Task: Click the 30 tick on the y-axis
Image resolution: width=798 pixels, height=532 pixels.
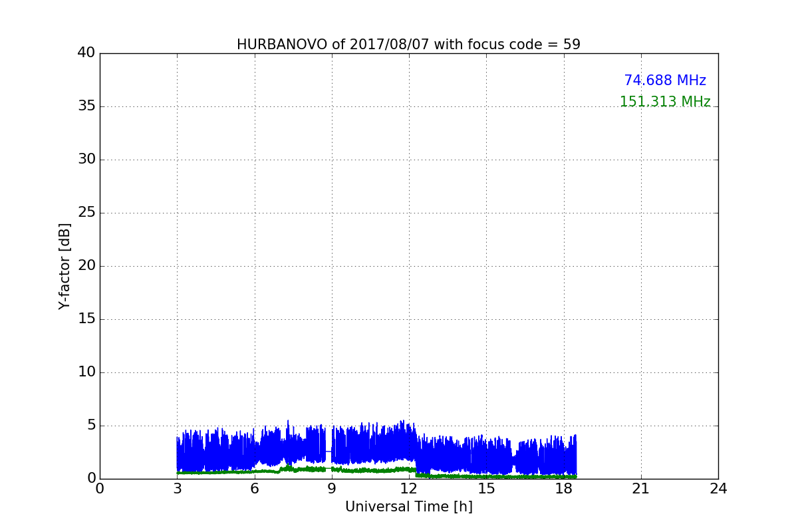Action: (86, 160)
